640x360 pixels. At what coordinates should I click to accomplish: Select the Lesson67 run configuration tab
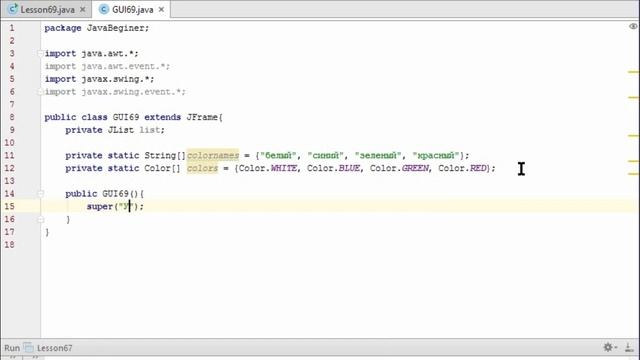pos(54,348)
